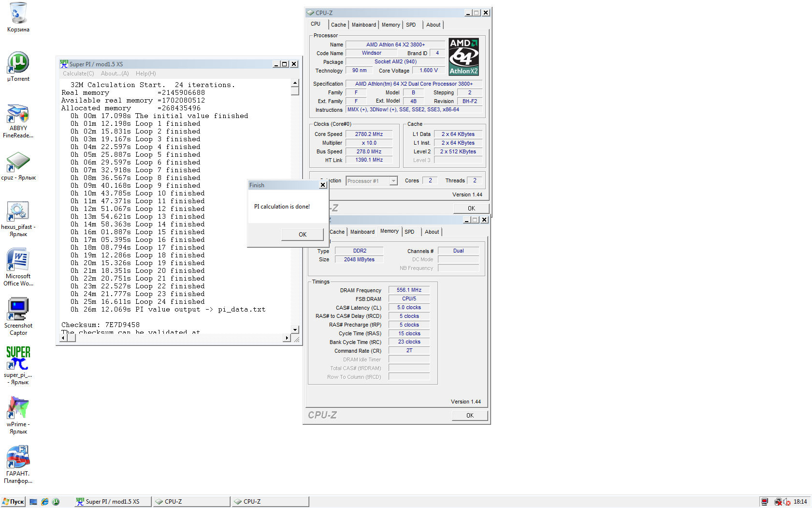Open µTorrent from the quick launch bar
Screen dimensions: 812x508
[x=56, y=502]
